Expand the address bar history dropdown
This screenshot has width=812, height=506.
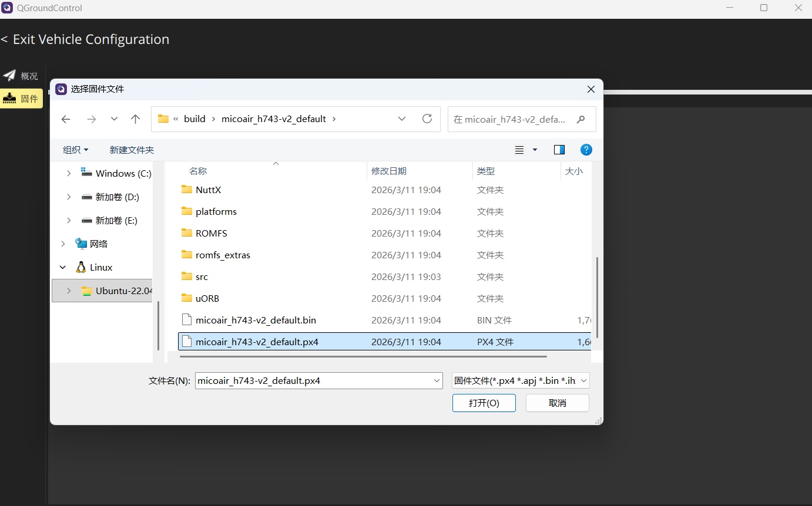click(x=402, y=119)
